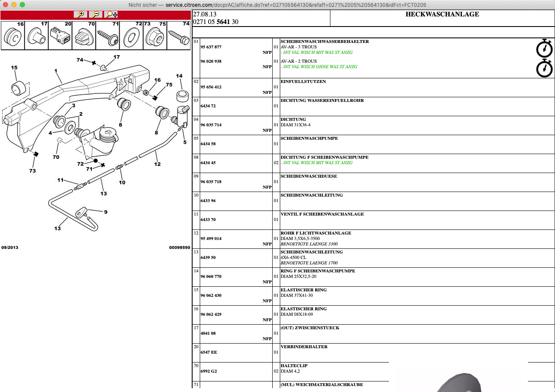
Task: Click callout number 10 in the diagram
Action: point(122,182)
